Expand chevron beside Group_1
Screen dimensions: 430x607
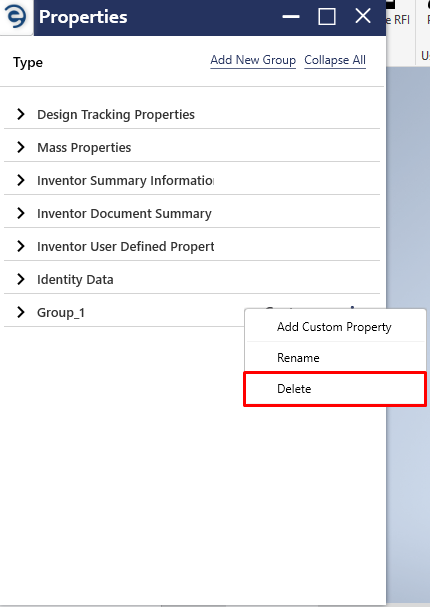[21, 312]
